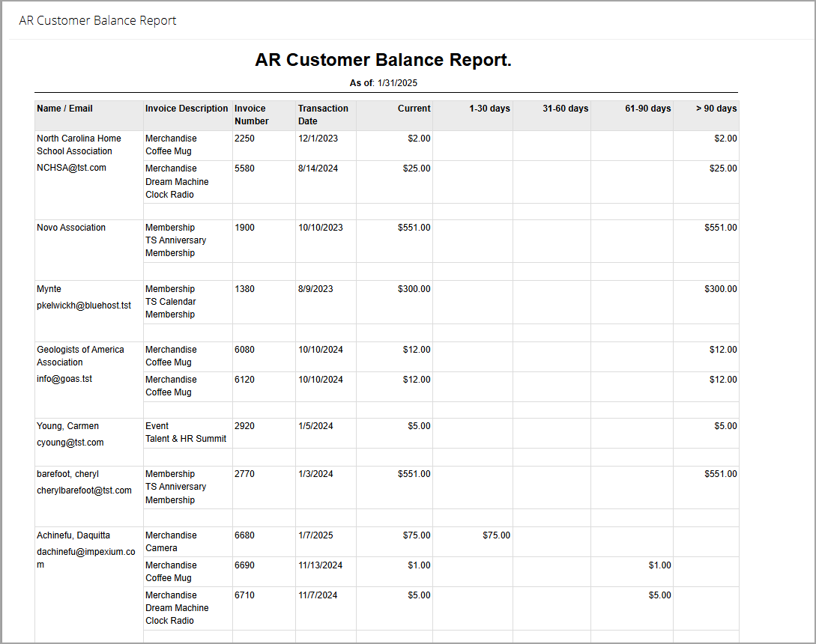Click the $12.00 Current amount for invoice 6120
The image size is (816, 644).
coord(417,379)
